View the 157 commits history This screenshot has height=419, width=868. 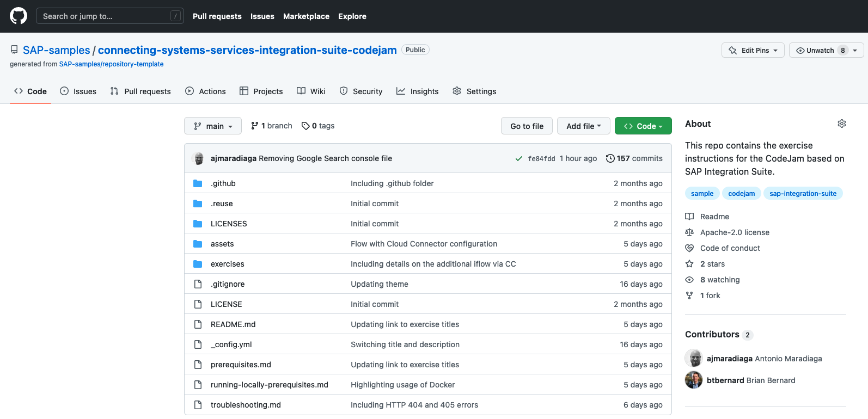coord(634,158)
